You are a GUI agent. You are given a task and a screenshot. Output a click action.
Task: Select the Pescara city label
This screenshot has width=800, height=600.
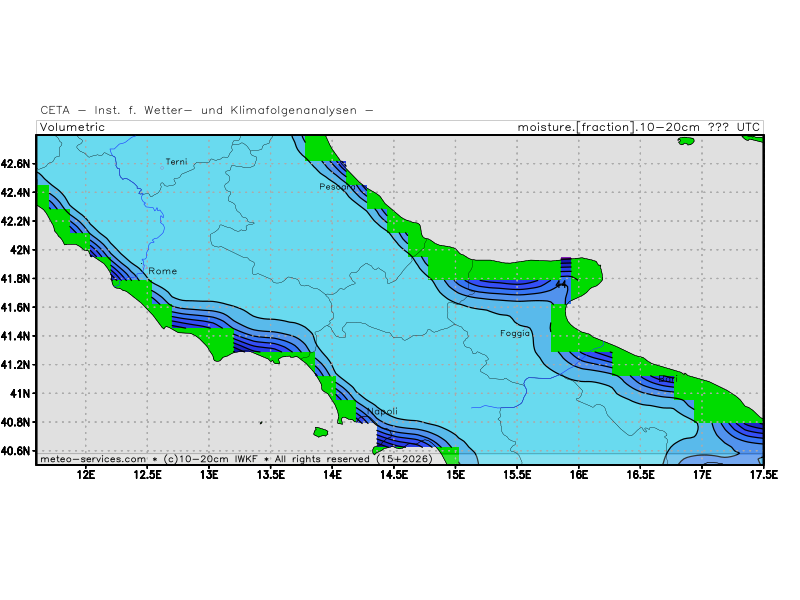[x=336, y=186]
